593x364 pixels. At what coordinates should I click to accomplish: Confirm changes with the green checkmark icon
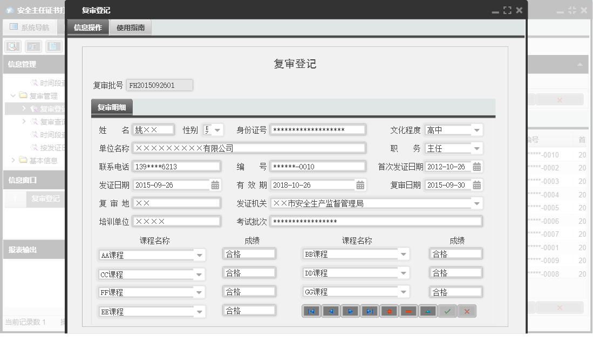[447, 311]
